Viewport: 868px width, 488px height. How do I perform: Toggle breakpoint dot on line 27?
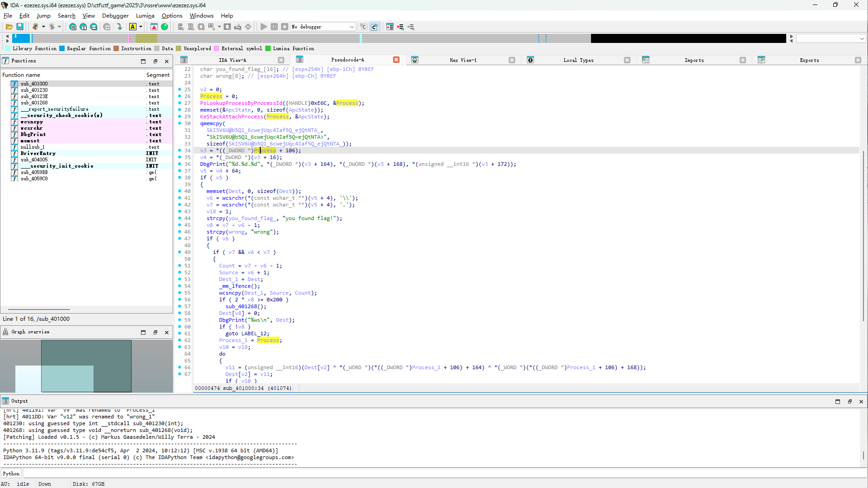click(180, 103)
